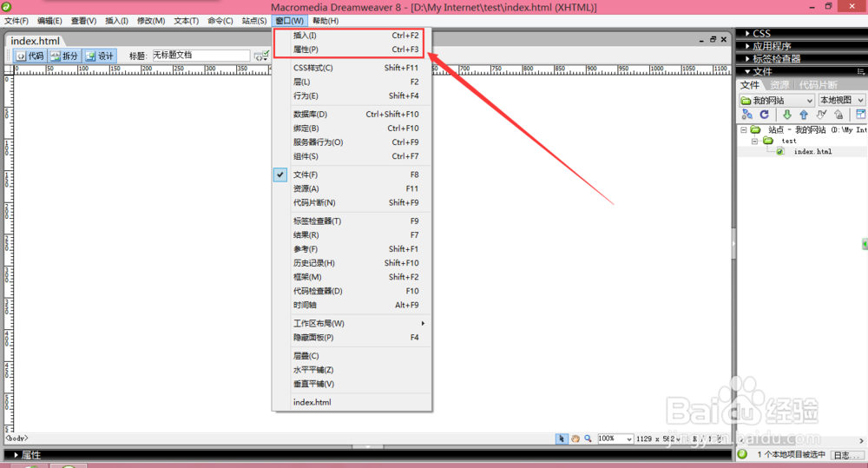
Task: Choose 数据库(D) menu entry
Action: click(352, 114)
